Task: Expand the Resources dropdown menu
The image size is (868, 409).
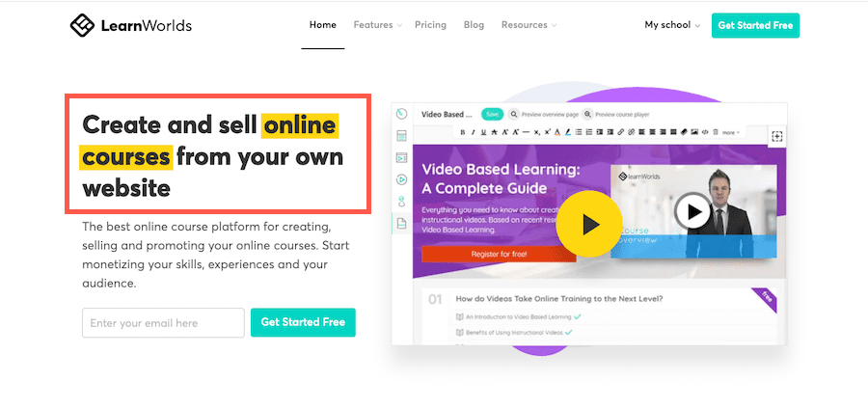Action: [x=529, y=25]
